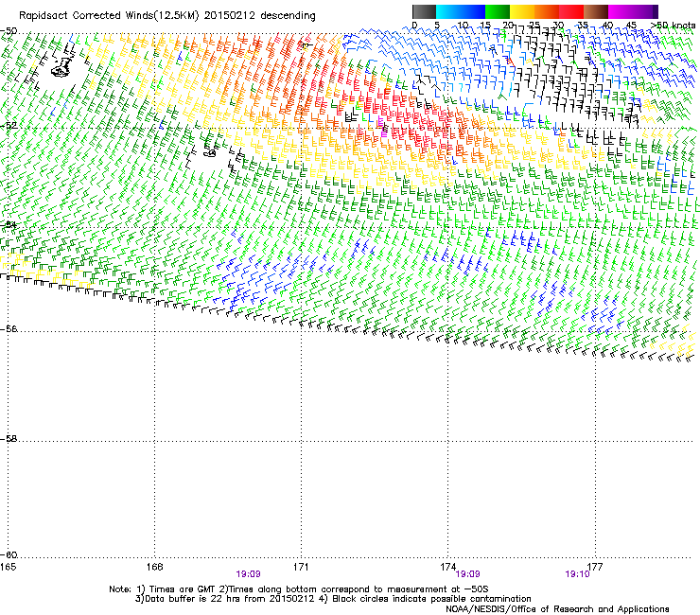Click the NOAA/NESDIS Office of Research credit text
This screenshot has height=615, width=700.
pos(557,609)
